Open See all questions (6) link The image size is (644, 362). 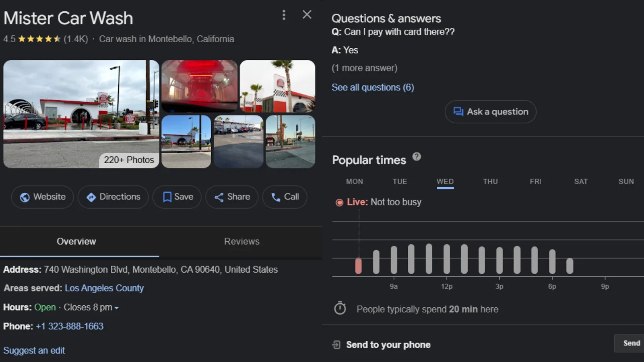[x=373, y=88]
